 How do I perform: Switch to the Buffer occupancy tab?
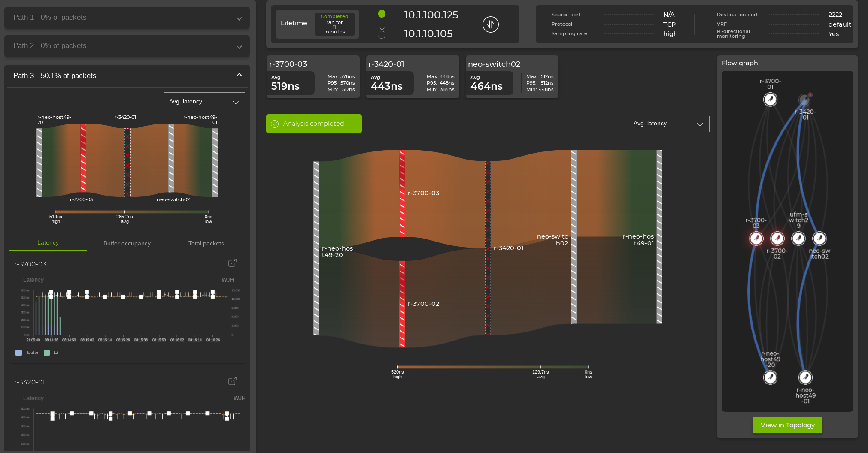(x=127, y=243)
